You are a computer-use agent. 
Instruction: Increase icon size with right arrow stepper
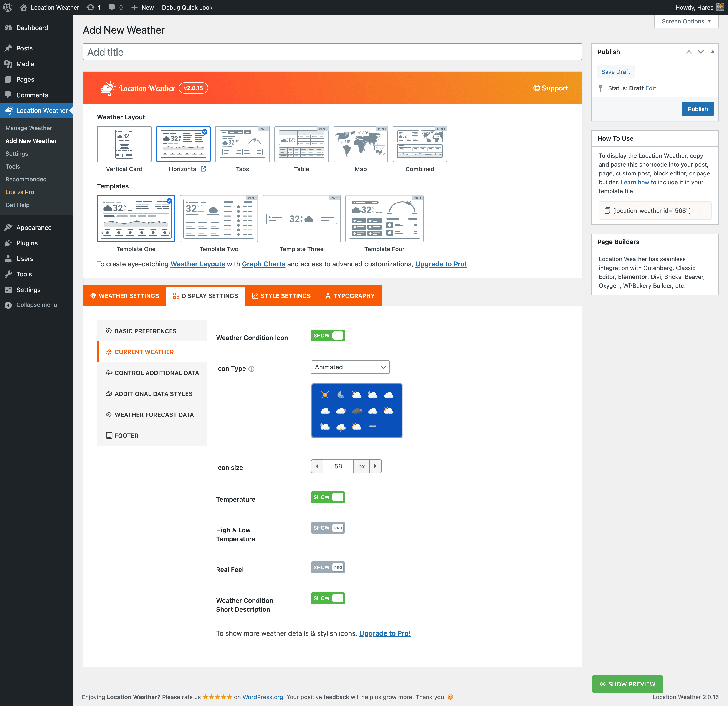coord(375,466)
